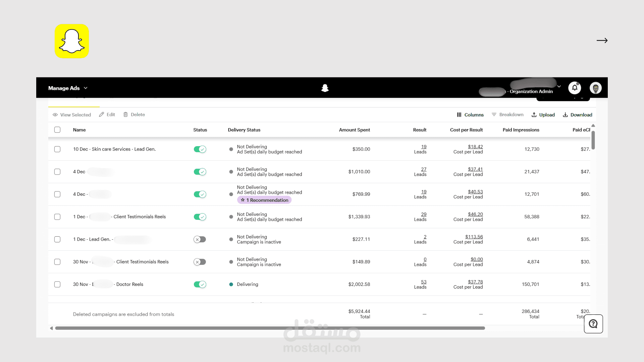Disable the Skin care Services campaign toggle
The height and width of the screenshot is (362, 644).
(200, 149)
